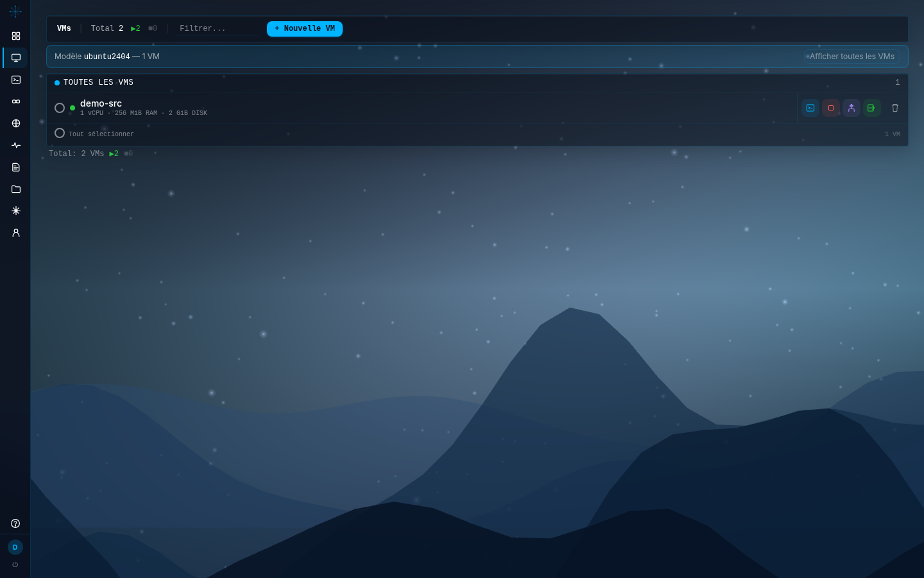Open the dashboard grid icon in sidebar

point(16,36)
